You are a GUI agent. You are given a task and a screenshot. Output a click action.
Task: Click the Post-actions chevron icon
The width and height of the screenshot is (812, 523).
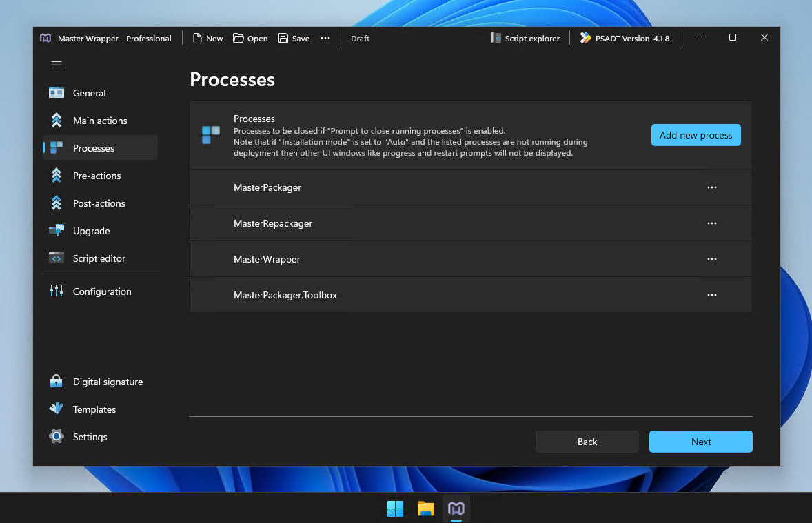(57, 203)
